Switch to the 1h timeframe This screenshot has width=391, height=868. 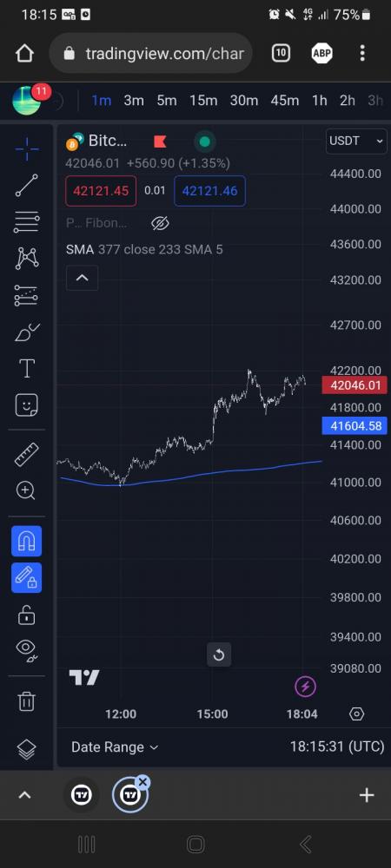point(320,100)
